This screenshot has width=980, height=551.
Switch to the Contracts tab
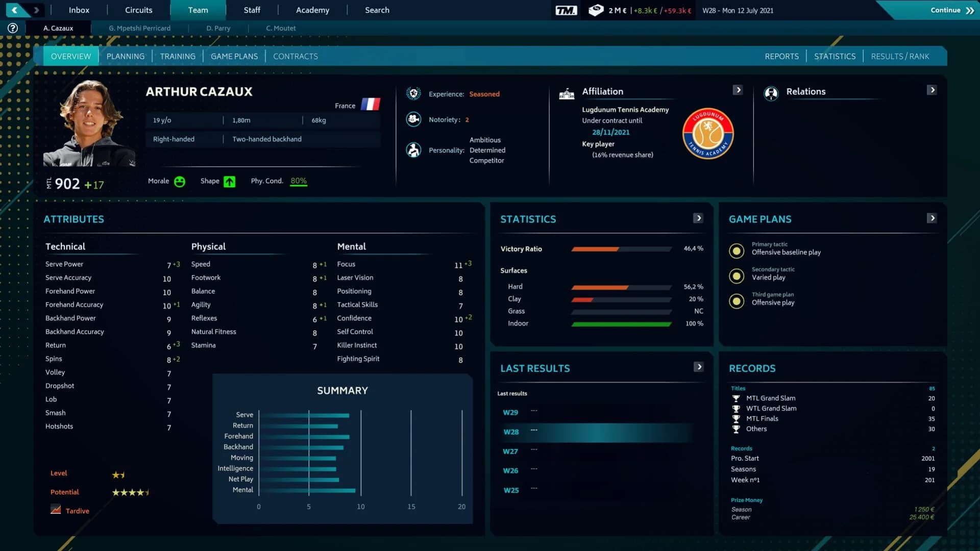(295, 56)
